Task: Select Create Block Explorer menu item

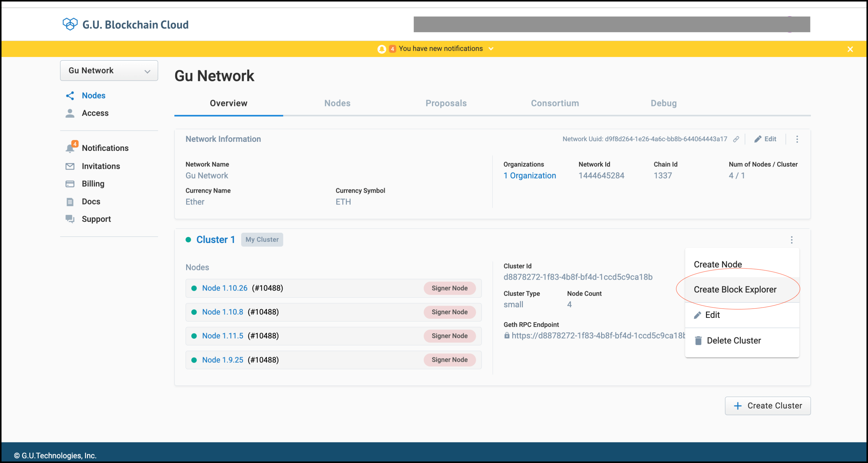Action: [x=742, y=290]
